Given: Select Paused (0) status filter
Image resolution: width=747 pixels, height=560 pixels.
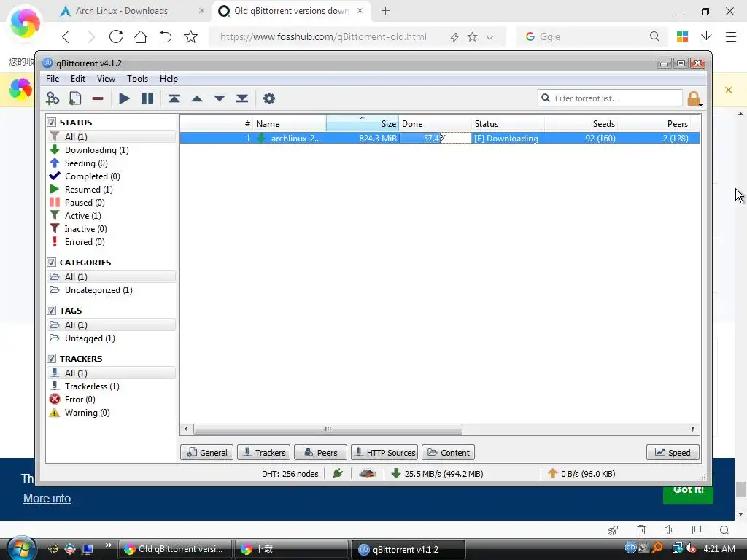Looking at the screenshot, I should 85,203.
